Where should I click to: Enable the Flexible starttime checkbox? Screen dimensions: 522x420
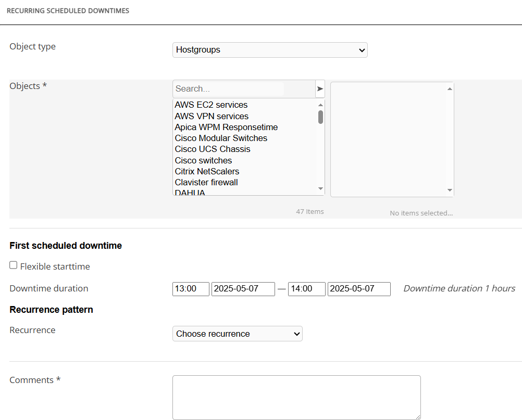click(14, 265)
